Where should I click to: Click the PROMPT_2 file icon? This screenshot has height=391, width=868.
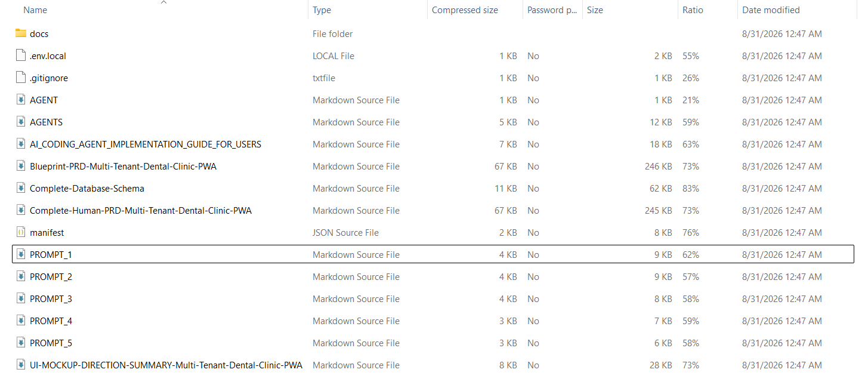(x=21, y=276)
